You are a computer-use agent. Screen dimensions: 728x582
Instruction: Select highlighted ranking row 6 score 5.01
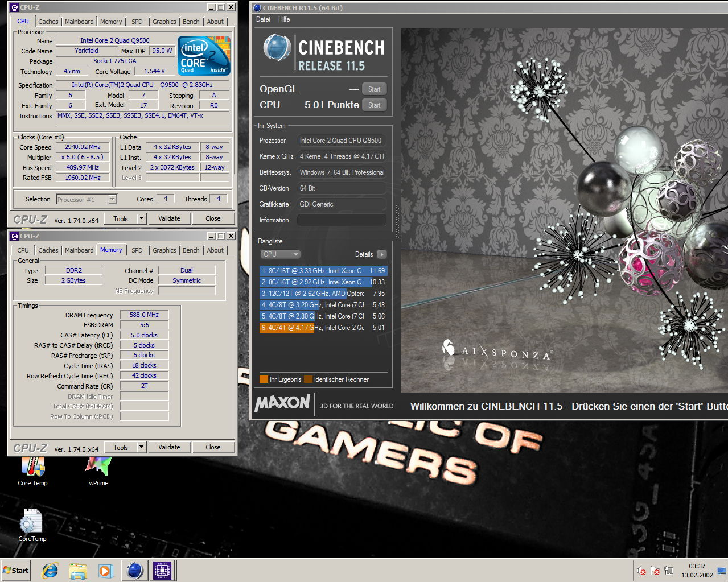click(x=323, y=328)
